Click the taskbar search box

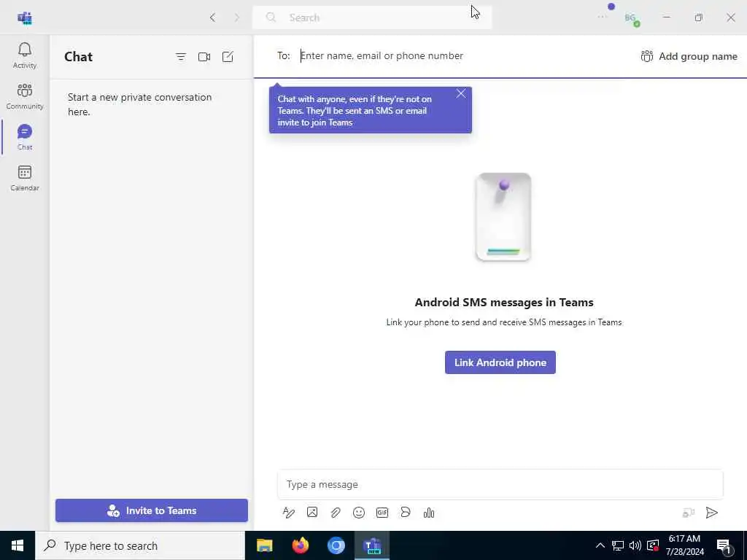tap(140, 545)
